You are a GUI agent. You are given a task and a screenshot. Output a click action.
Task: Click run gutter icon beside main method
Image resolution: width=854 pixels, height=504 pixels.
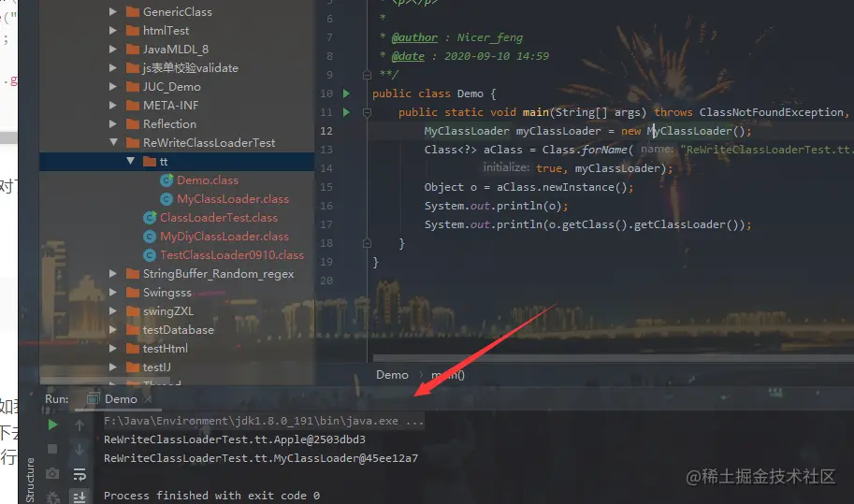[346, 112]
